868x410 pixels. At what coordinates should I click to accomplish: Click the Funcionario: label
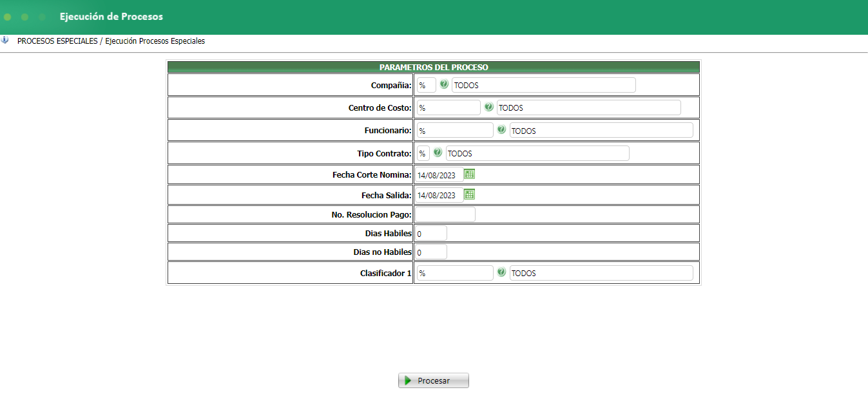[x=388, y=130]
